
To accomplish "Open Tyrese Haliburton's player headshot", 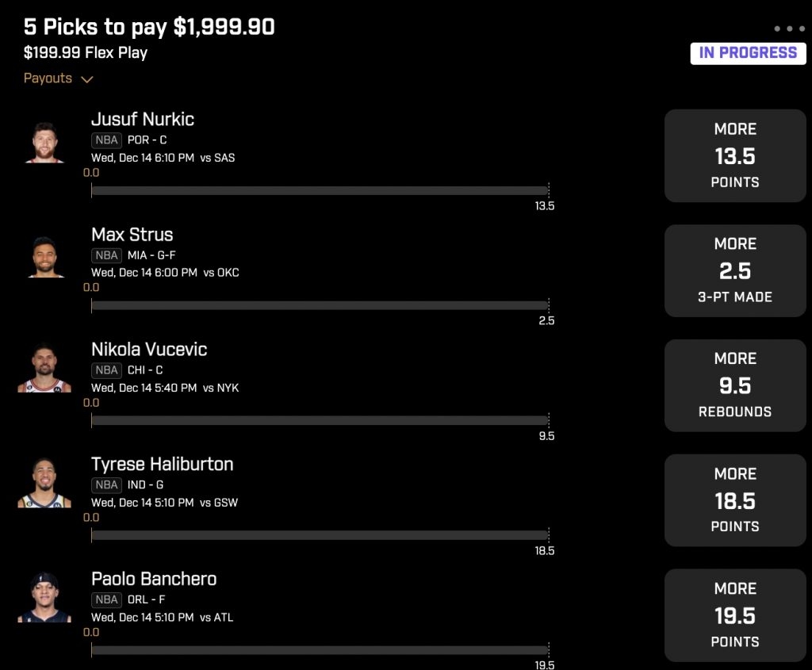I will point(44,483).
